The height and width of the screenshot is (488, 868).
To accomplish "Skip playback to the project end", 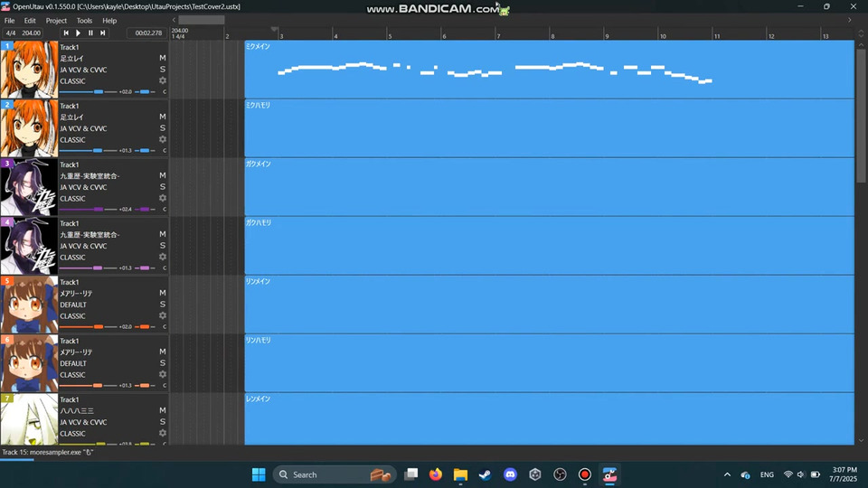I will click(103, 33).
